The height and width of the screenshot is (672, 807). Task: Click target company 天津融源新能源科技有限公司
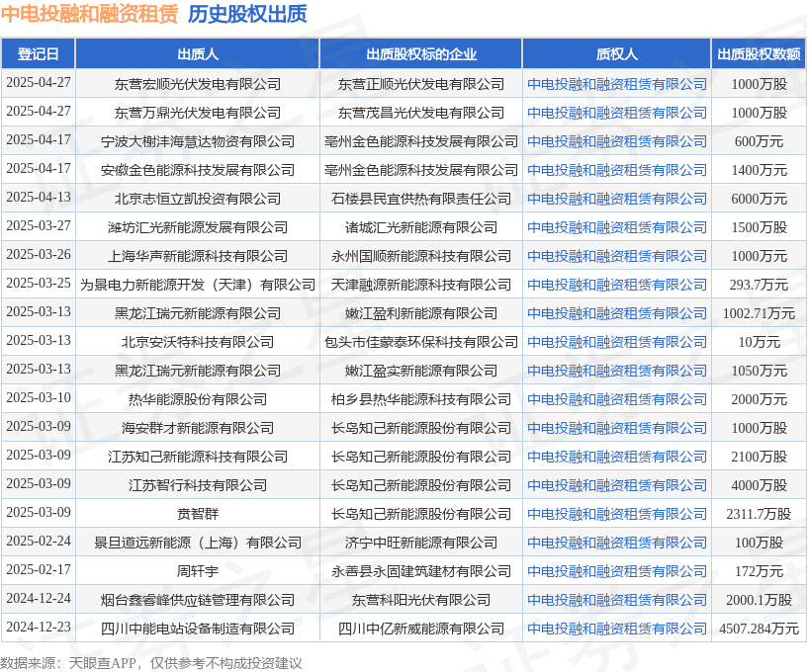click(421, 285)
